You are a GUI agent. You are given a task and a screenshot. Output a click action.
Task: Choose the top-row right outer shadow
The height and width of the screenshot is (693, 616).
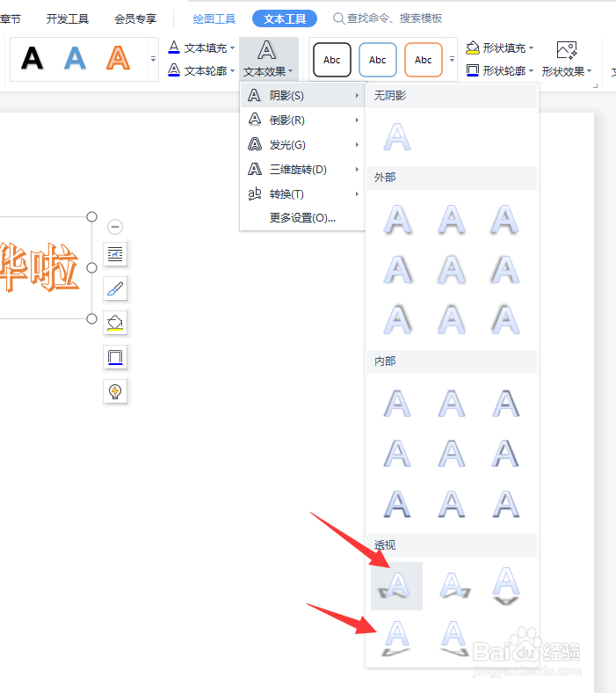[505, 219]
